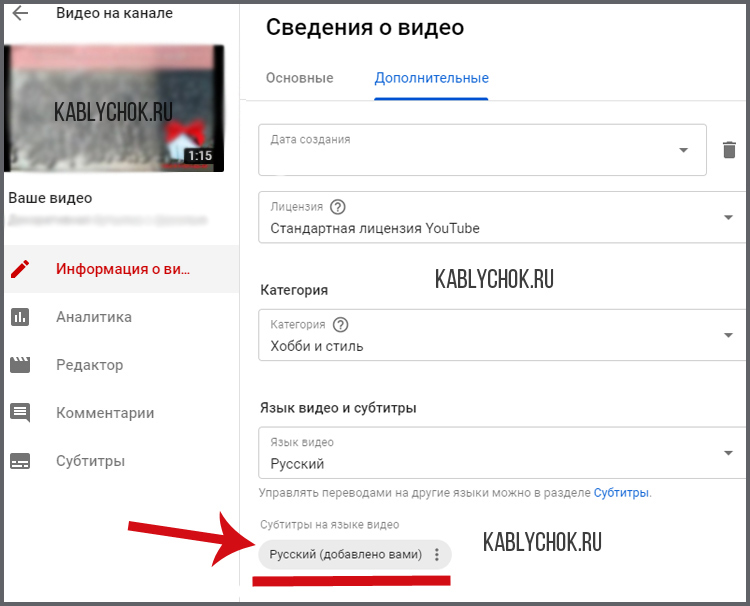Click the Язык видео и субтитры heading
This screenshot has width=750, height=606.
[338, 408]
